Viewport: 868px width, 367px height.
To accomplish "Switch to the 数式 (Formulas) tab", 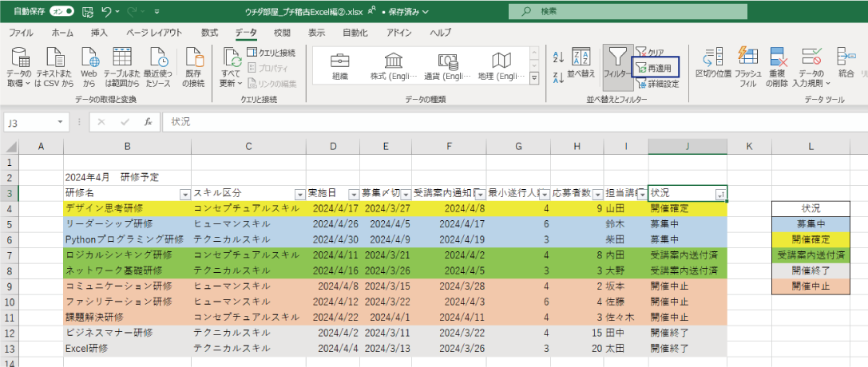I will tap(209, 33).
